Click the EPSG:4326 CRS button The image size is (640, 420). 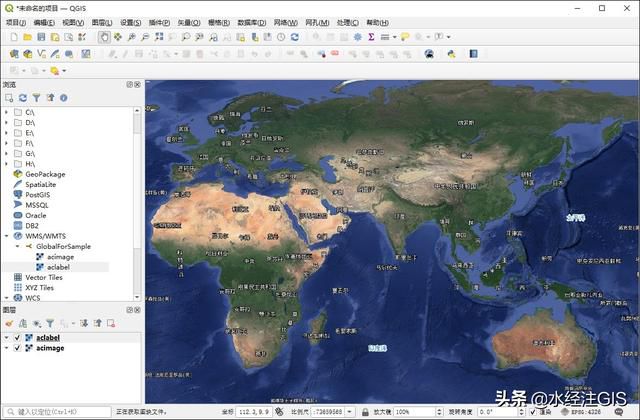582,412
